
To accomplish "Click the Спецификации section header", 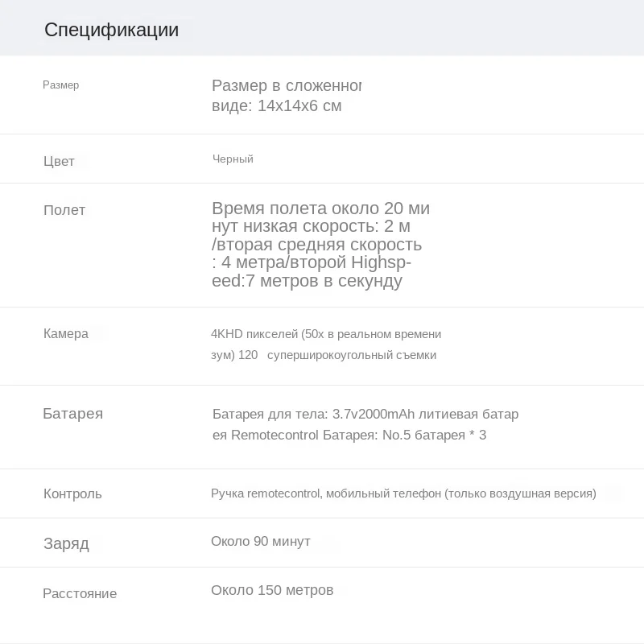I will 111,31.
